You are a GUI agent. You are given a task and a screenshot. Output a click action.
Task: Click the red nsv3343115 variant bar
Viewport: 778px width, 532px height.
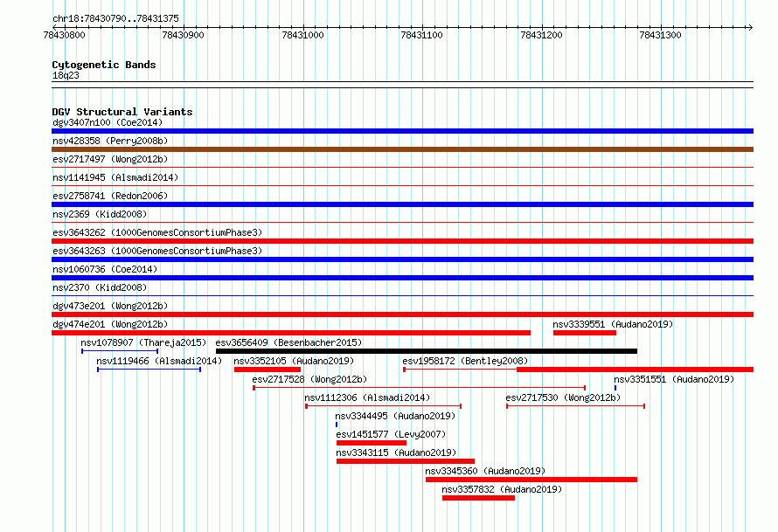(x=406, y=461)
